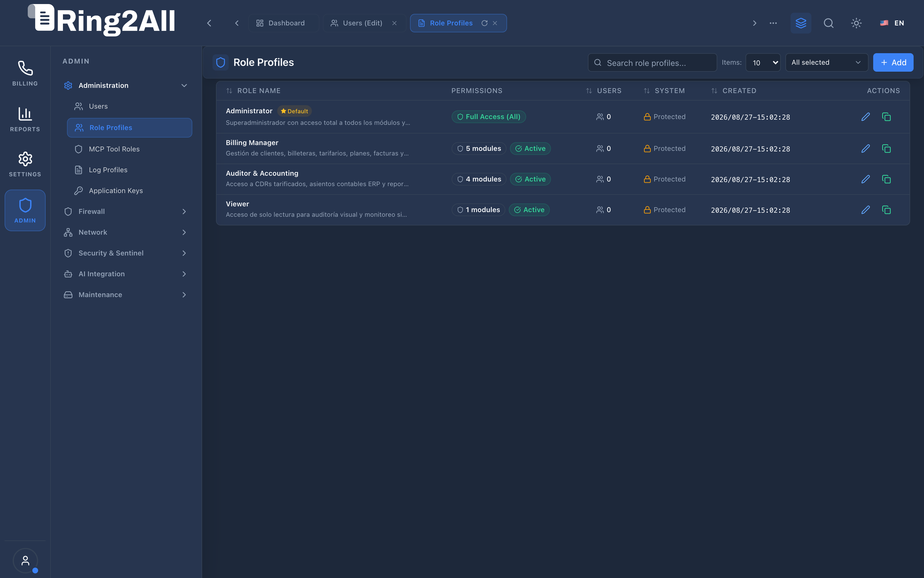Open the All selected columns dropdown
Screen dimensions: 924x578
(827, 62)
